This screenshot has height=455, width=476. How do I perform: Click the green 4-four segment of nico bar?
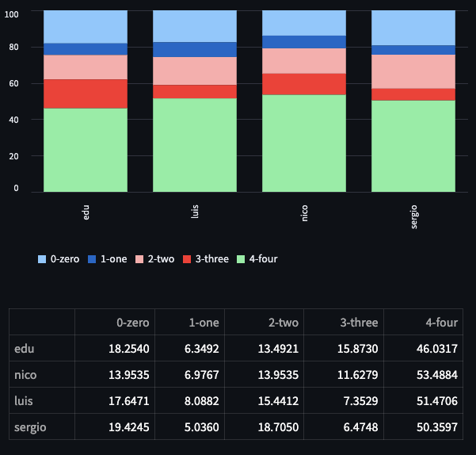[304, 143]
